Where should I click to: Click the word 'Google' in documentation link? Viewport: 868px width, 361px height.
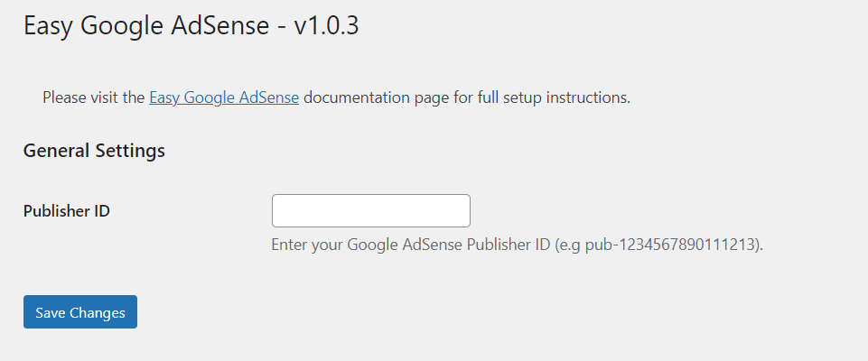[210, 97]
